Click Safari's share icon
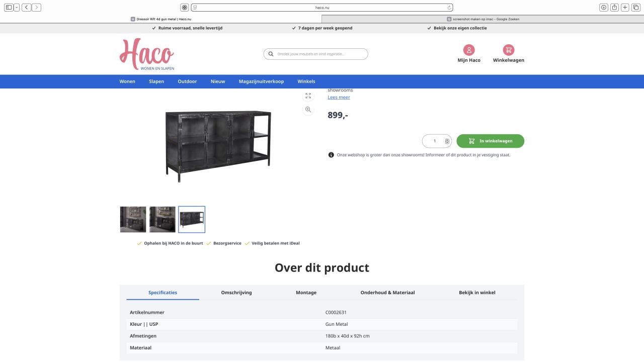Viewport: 644px width, 362px height. point(614,8)
